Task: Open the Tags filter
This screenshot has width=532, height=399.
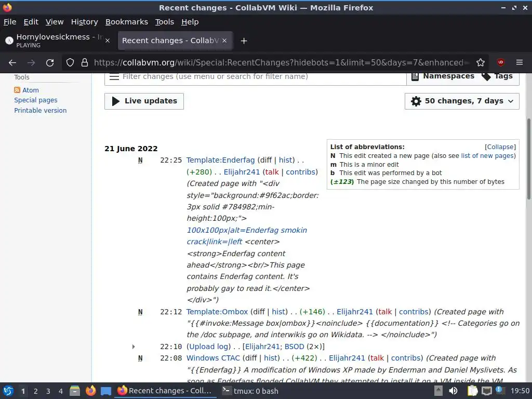Action: [497, 77]
